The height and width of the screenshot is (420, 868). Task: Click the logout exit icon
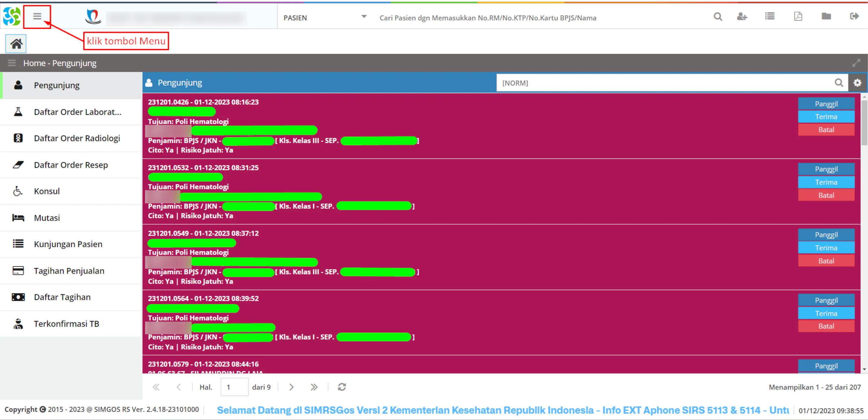coord(854,16)
